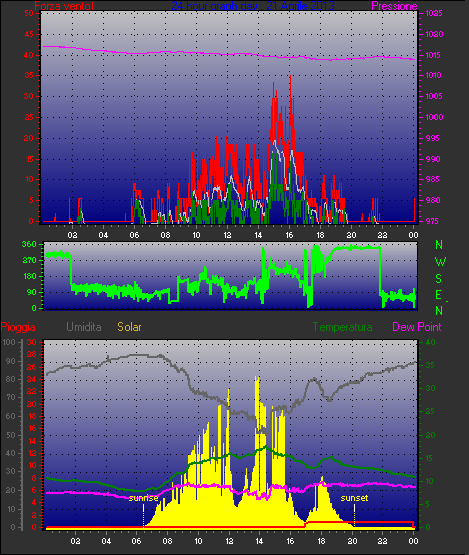Click the N compass letter at top
The image size is (469, 555).
click(439, 245)
